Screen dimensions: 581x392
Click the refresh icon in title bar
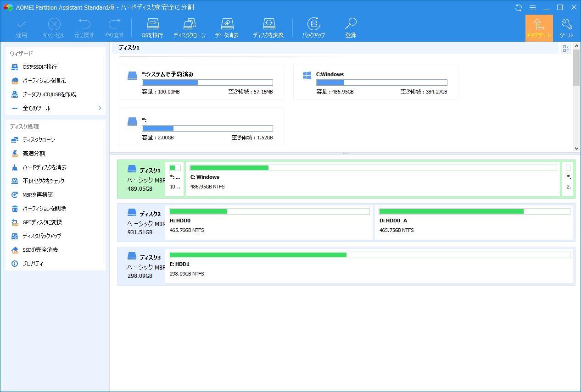coord(519,7)
